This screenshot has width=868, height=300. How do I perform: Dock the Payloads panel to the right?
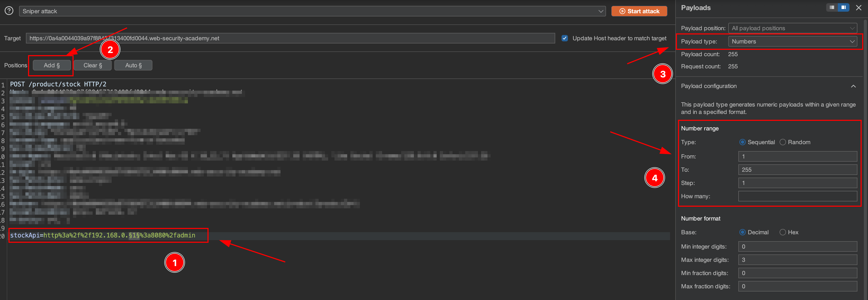click(x=843, y=7)
